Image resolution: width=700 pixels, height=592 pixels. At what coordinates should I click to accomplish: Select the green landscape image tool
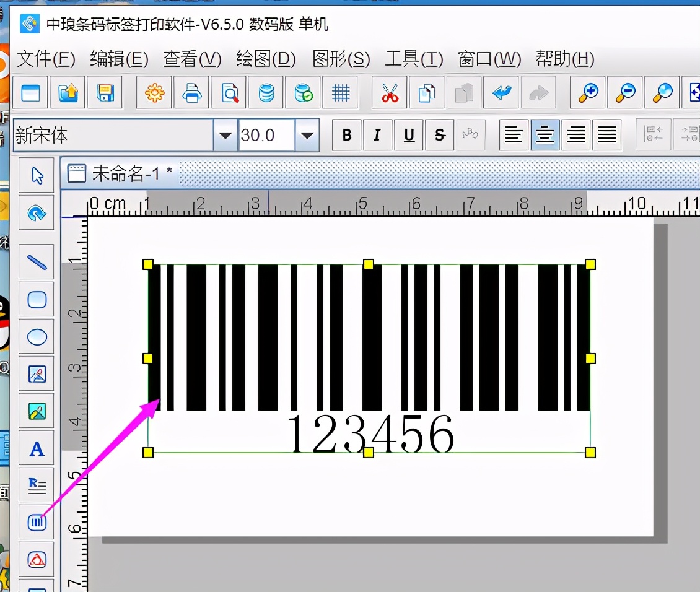pos(37,411)
